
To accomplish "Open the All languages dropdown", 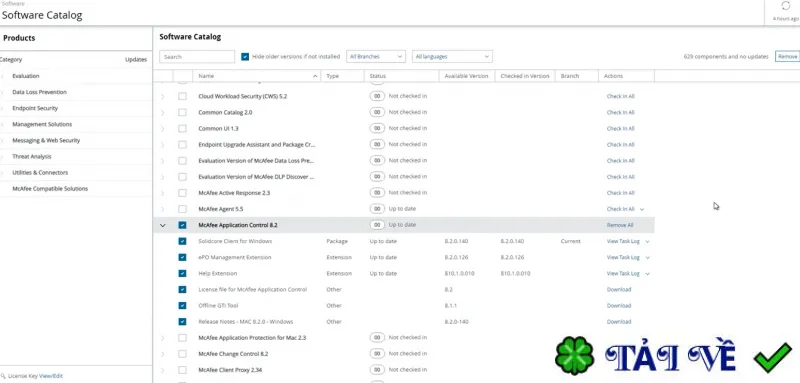I will tap(452, 57).
